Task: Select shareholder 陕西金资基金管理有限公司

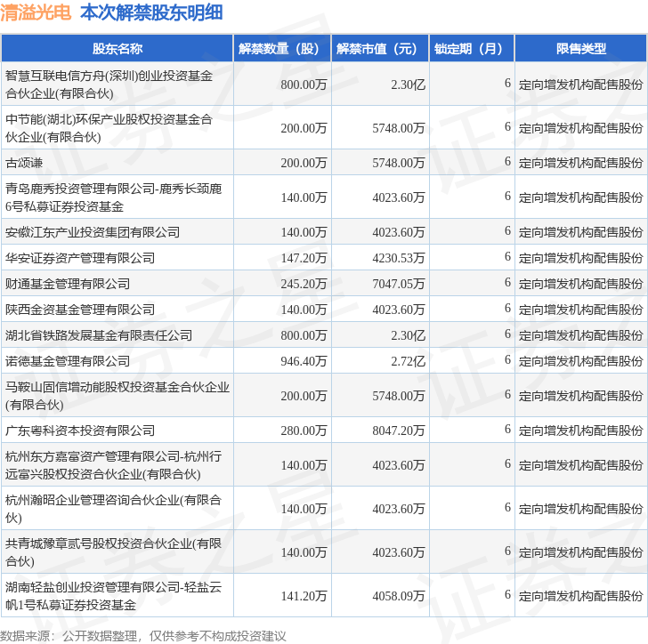Action: (80, 310)
